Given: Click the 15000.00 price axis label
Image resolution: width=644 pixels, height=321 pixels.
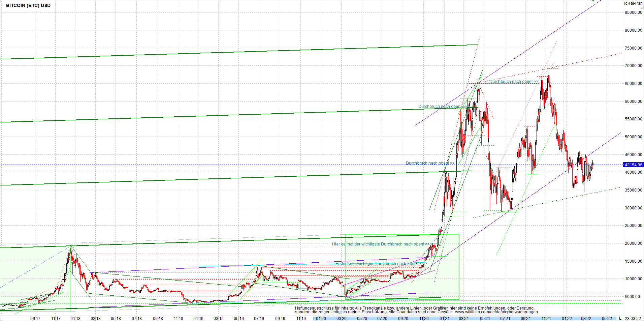Looking at the screenshot, I should [634, 261].
